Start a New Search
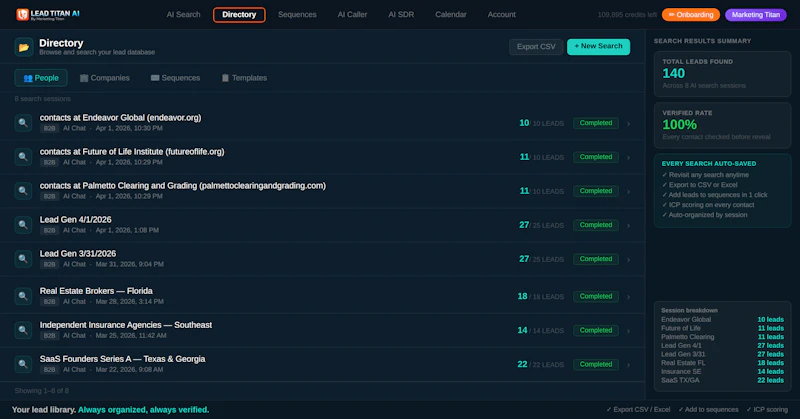800x419 pixels. click(598, 46)
